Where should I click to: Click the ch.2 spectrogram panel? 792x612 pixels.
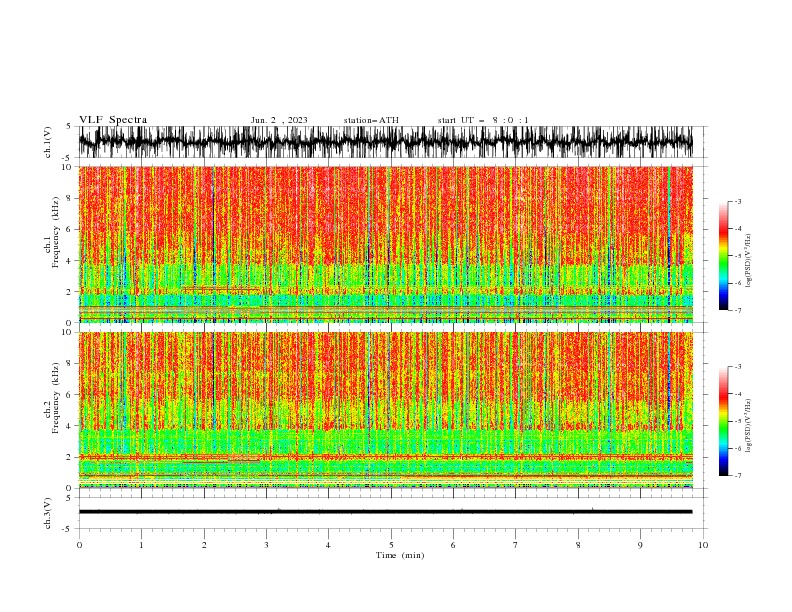point(386,410)
